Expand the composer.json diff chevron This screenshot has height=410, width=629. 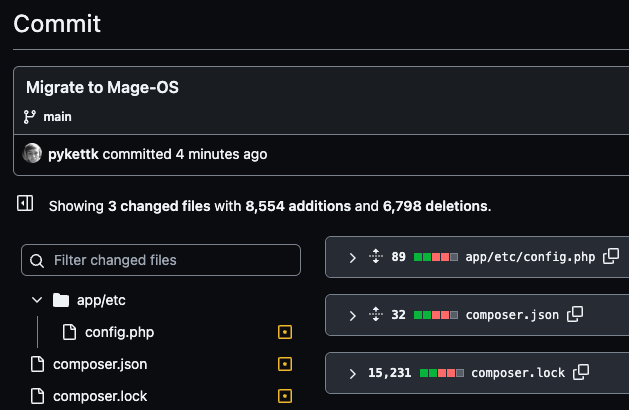point(353,316)
